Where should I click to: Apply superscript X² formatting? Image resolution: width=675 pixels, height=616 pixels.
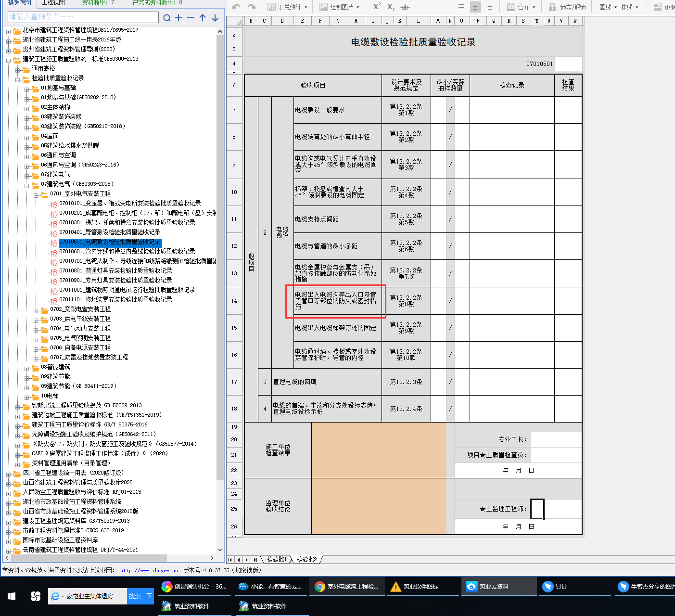(377, 7)
